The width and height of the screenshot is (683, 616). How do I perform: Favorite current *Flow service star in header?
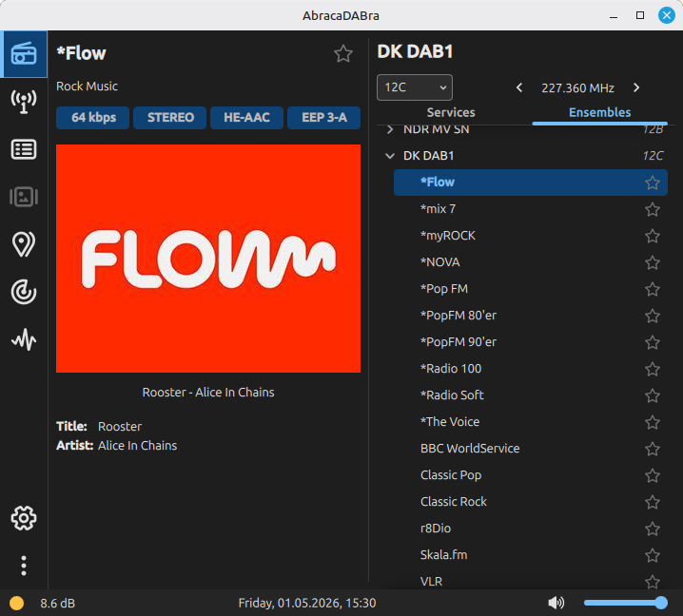point(343,53)
